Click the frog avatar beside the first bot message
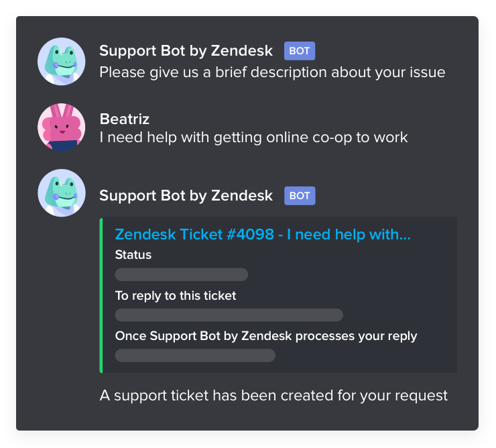496x448 pixels. pyautogui.click(x=62, y=62)
